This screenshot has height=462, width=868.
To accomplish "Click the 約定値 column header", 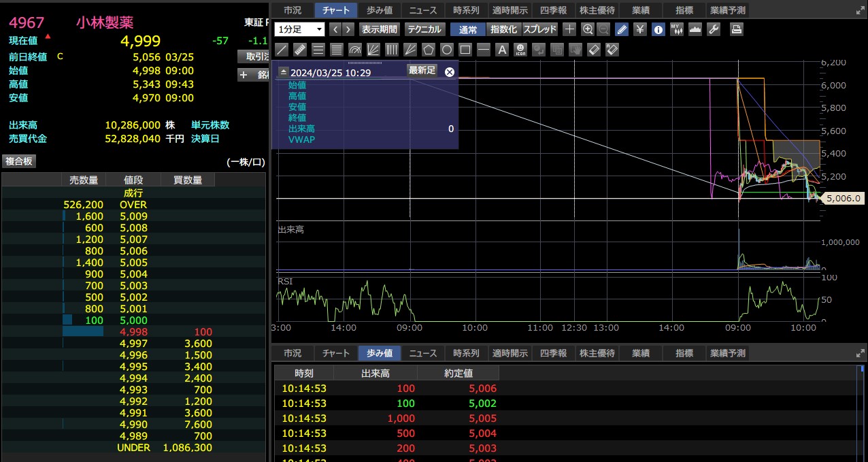I will pyautogui.click(x=458, y=373).
